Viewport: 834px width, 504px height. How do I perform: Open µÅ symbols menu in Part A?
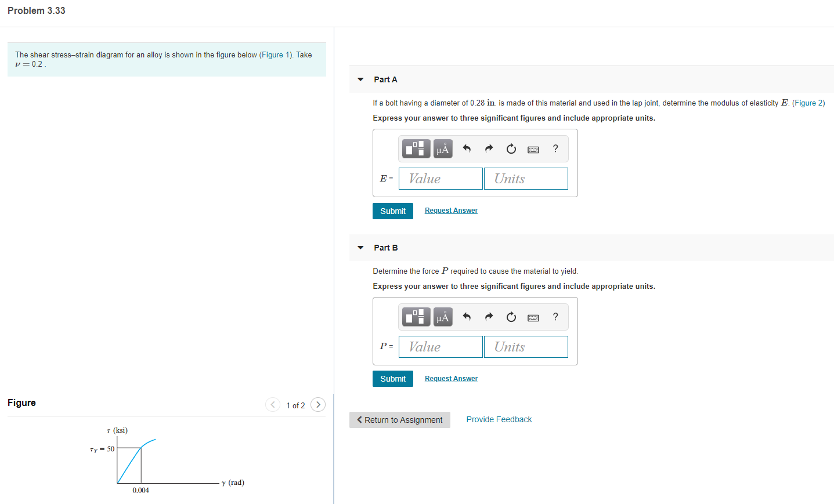click(443, 149)
